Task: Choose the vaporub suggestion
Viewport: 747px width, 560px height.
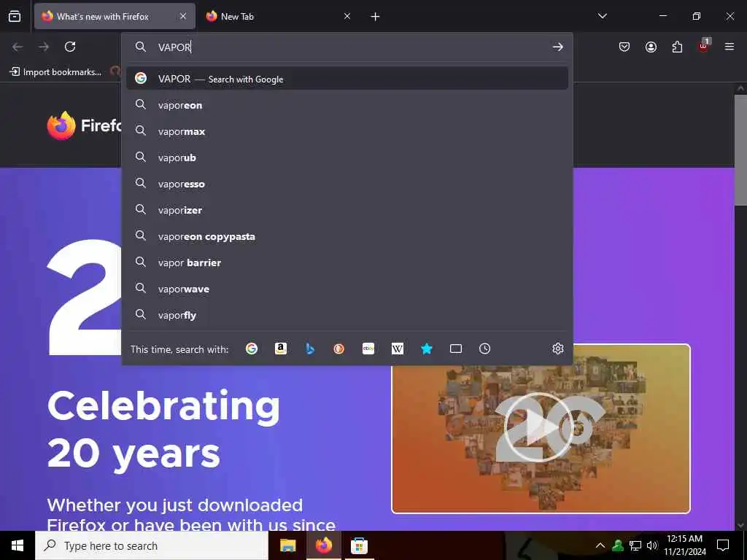Action: point(347,157)
